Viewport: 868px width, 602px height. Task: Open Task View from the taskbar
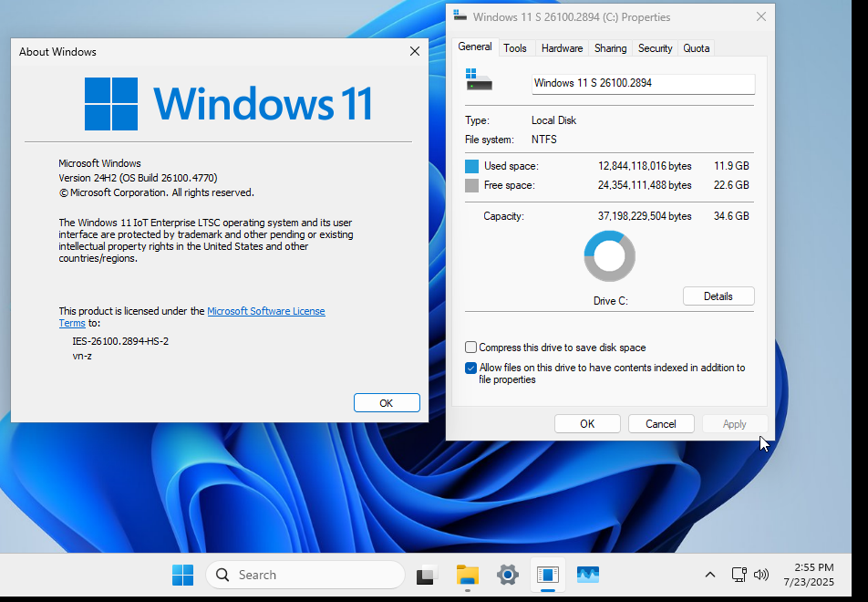point(427,575)
